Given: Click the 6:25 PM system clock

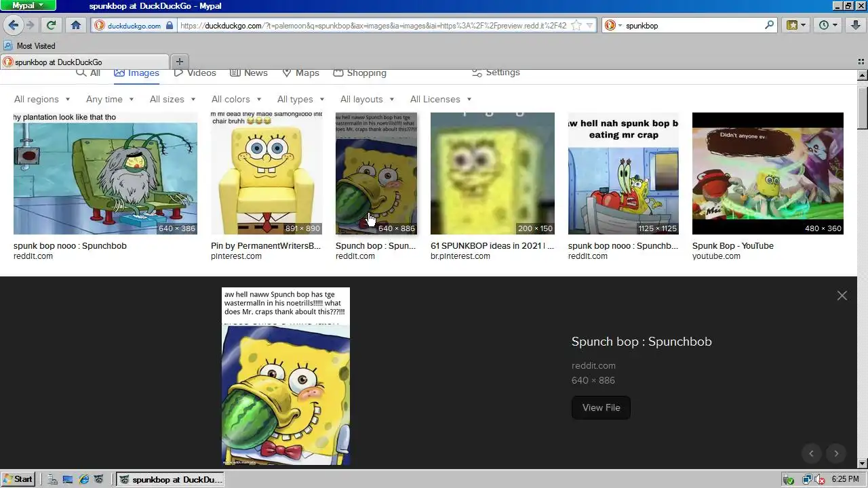Looking at the screenshot, I should tap(845, 479).
